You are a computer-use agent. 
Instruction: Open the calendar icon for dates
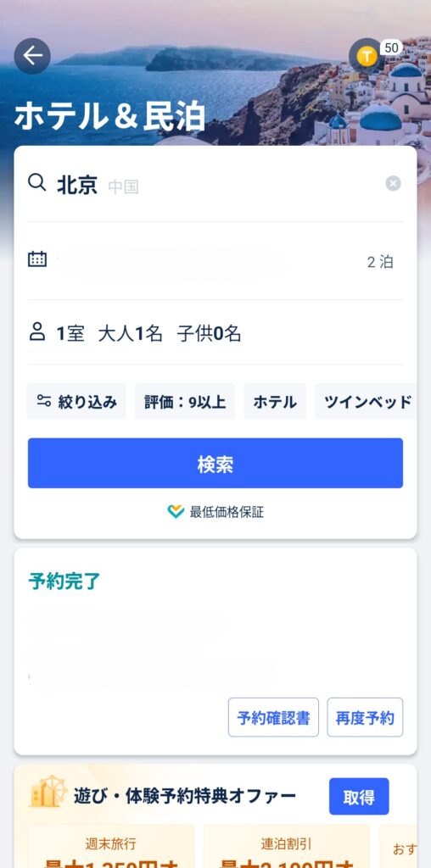pyautogui.click(x=37, y=259)
